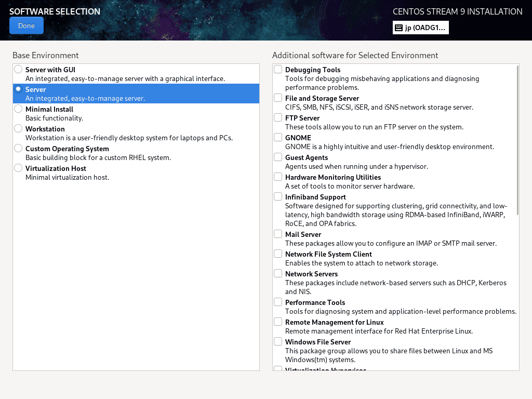Click the 'Windows File Server' label text
Viewport: 532px width, 399px height.
(x=318, y=342)
